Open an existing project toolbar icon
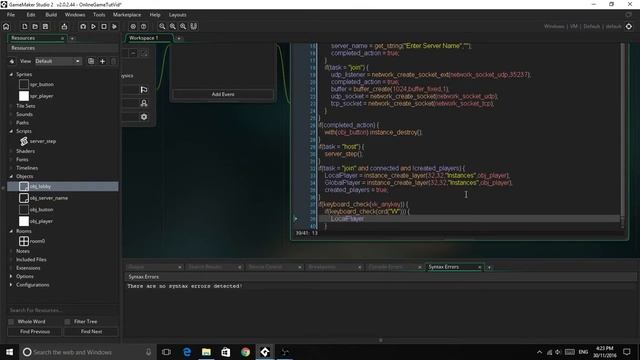This screenshot has height=360, width=640. coord(35,27)
